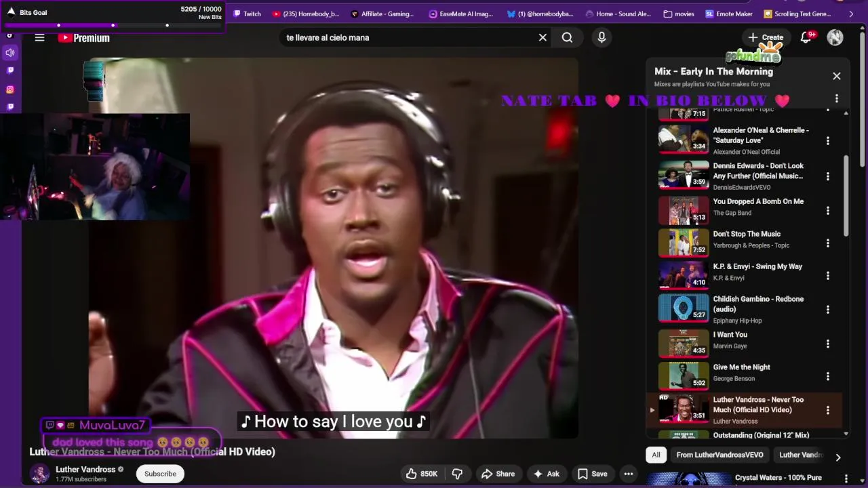This screenshot has width=868, height=488.
Task: Open K.P. & Envyi Swing My Way title
Action: pos(757,266)
